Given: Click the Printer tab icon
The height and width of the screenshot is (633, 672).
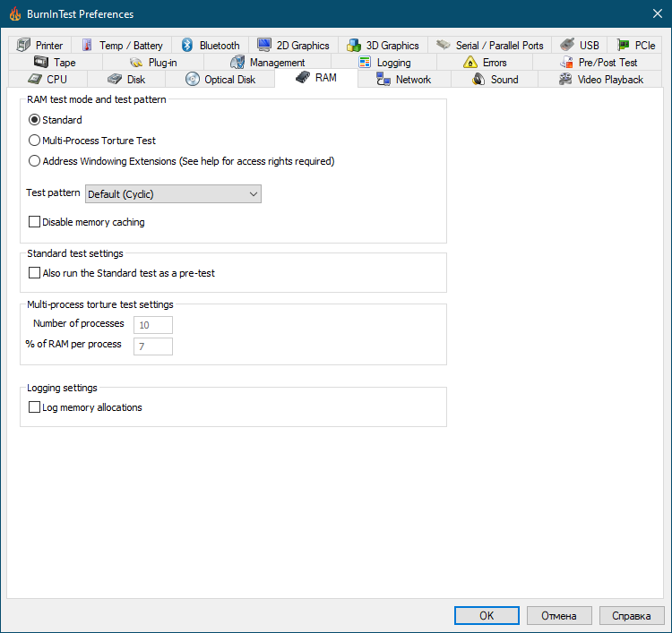Looking at the screenshot, I should [23, 45].
